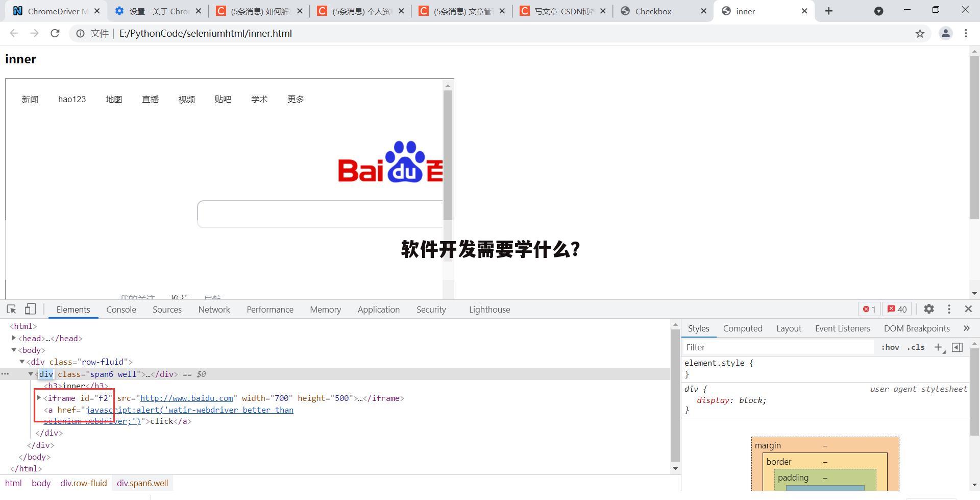Select the html breadcrumb
Image resolution: width=980 pixels, height=500 pixels.
pos(13,483)
